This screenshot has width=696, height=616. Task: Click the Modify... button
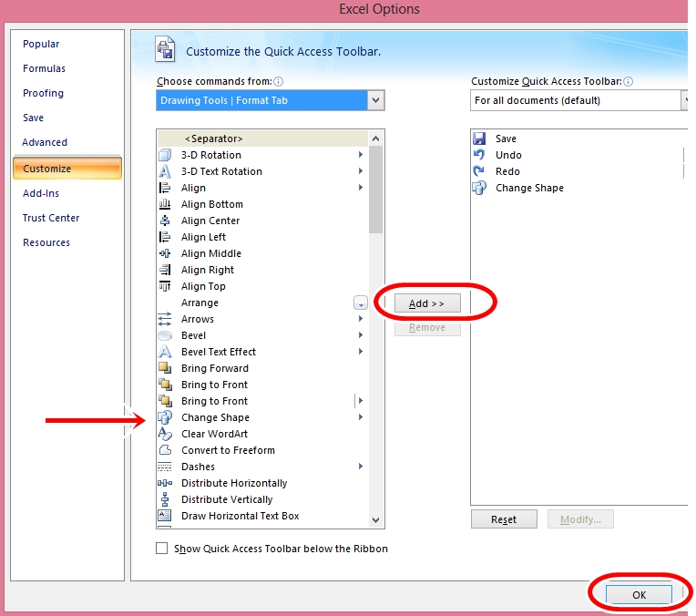580,519
